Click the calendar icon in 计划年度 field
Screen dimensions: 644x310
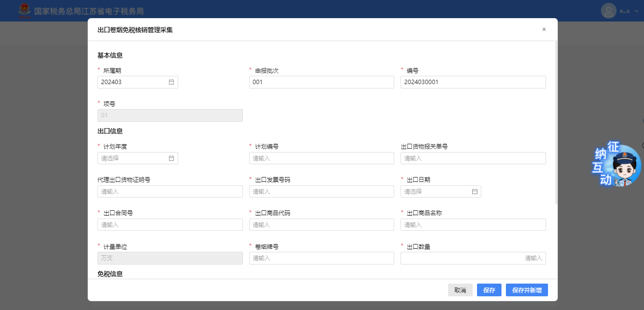tap(171, 158)
